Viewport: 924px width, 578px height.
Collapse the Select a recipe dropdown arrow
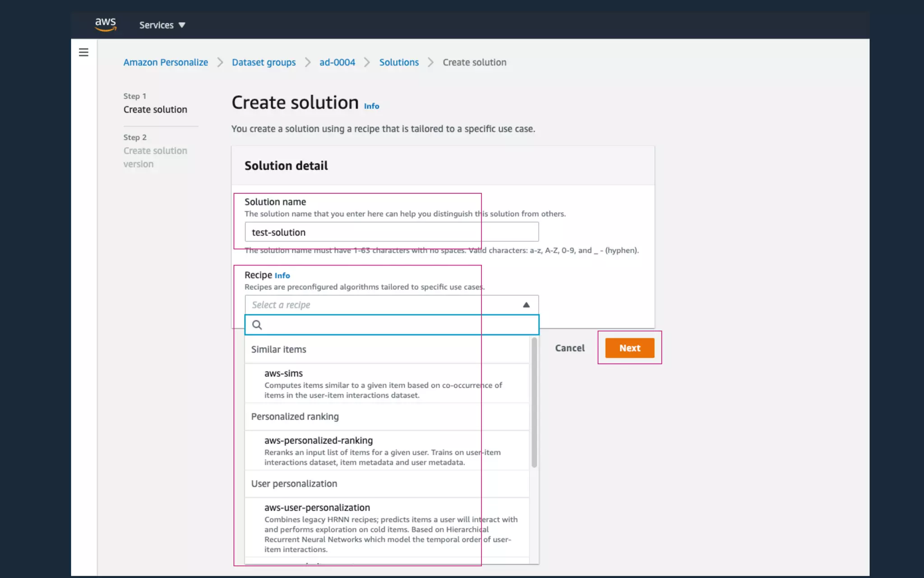[x=526, y=305]
